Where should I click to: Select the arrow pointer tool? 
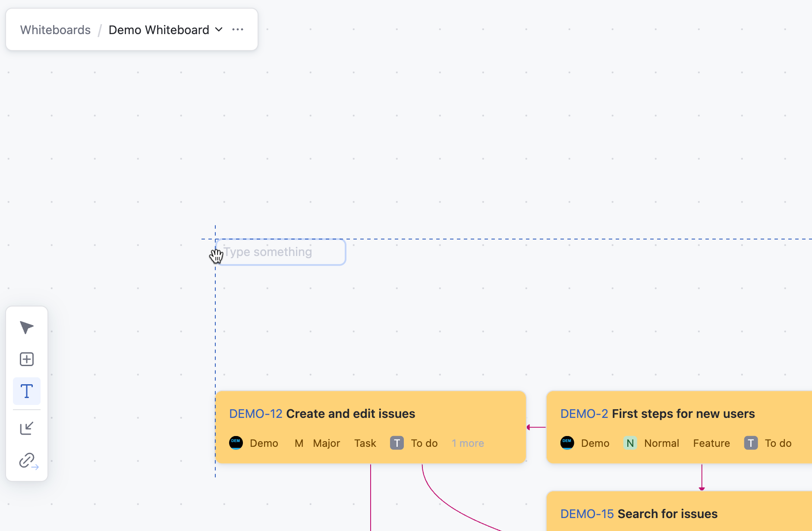[27, 327]
